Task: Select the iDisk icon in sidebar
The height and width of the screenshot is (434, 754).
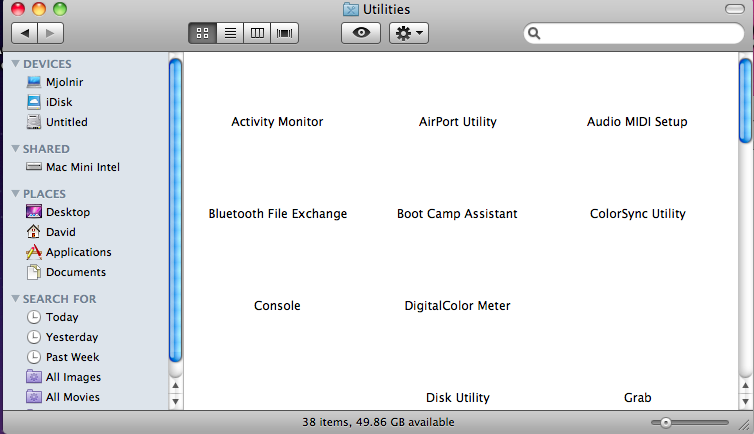Action: point(34,102)
